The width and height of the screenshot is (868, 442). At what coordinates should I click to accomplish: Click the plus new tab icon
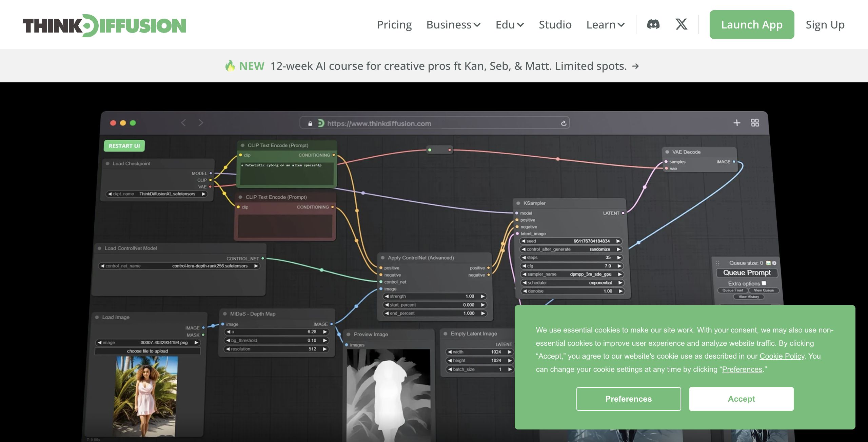(x=736, y=123)
